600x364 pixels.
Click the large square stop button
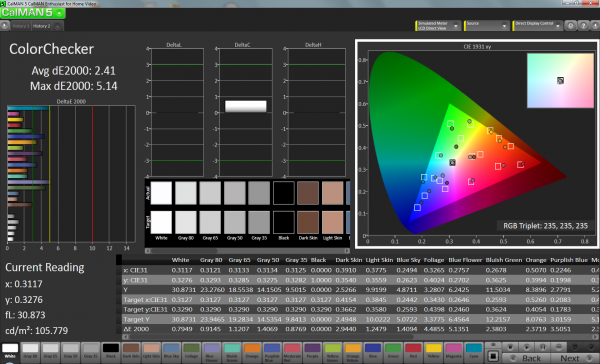pyautogui.click(x=493, y=356)
